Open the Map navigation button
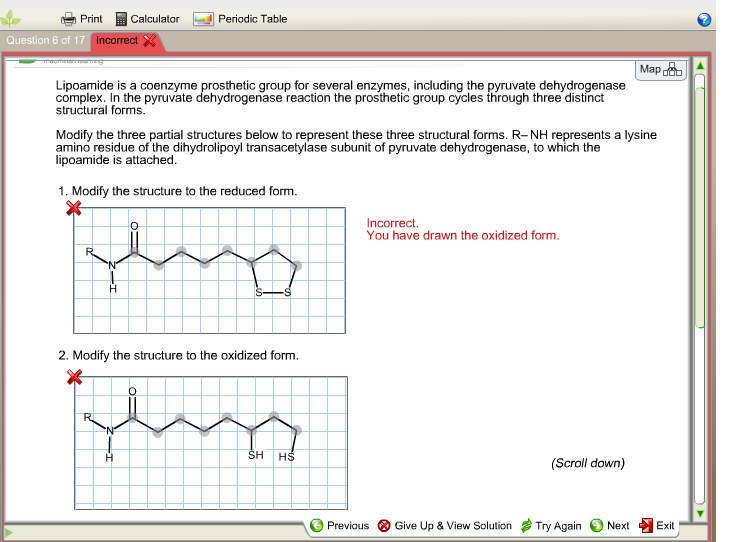 (660, 69)
